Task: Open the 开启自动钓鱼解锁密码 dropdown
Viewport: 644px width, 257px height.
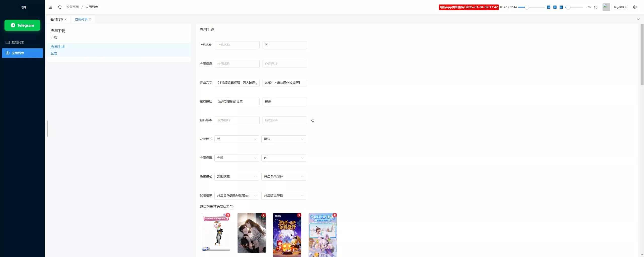Action: pyautogui.click(x=236, y=196)
